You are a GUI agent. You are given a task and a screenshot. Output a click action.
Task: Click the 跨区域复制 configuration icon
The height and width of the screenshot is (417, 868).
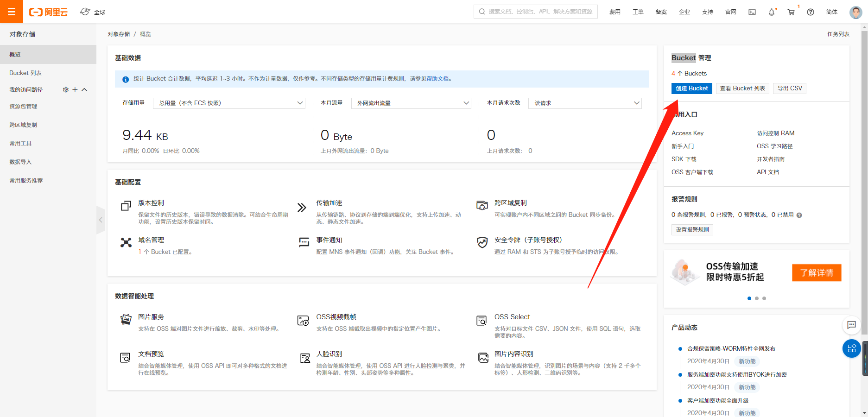[x=482, y=205]
